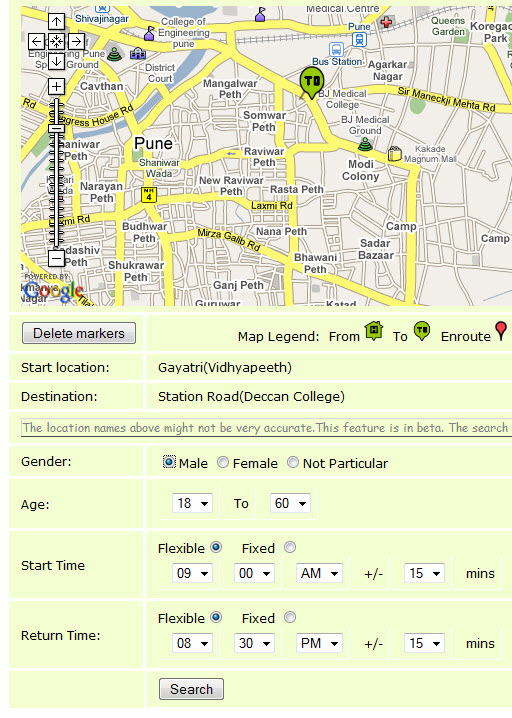Select Not Particular gender option
This screenshot has height=718, width=512.
click(x=293, y=462)
